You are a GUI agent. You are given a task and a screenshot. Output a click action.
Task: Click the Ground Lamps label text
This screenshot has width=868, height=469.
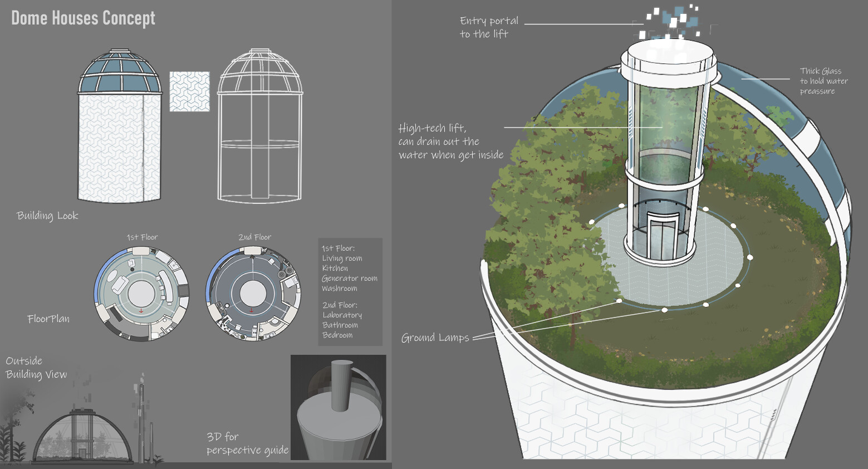[x=436, y=337]
